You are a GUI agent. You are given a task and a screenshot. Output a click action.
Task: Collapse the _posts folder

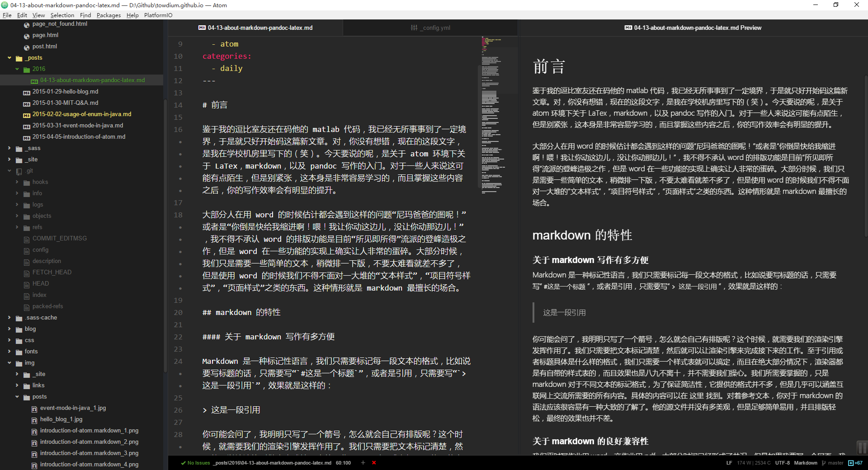tap(9, 58)
